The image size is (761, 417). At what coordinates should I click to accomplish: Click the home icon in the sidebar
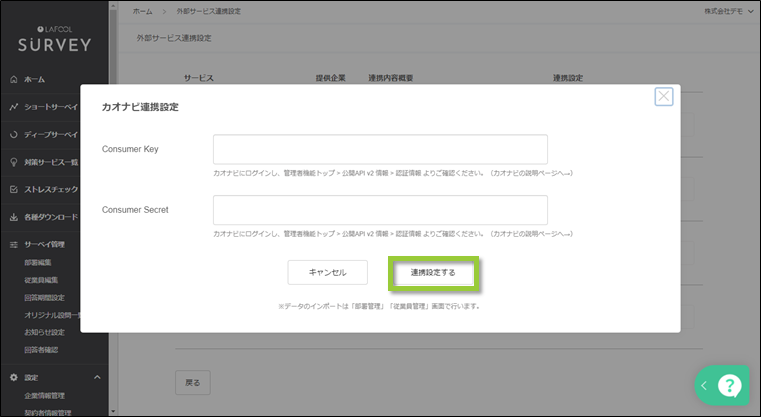tap(13, 79)
